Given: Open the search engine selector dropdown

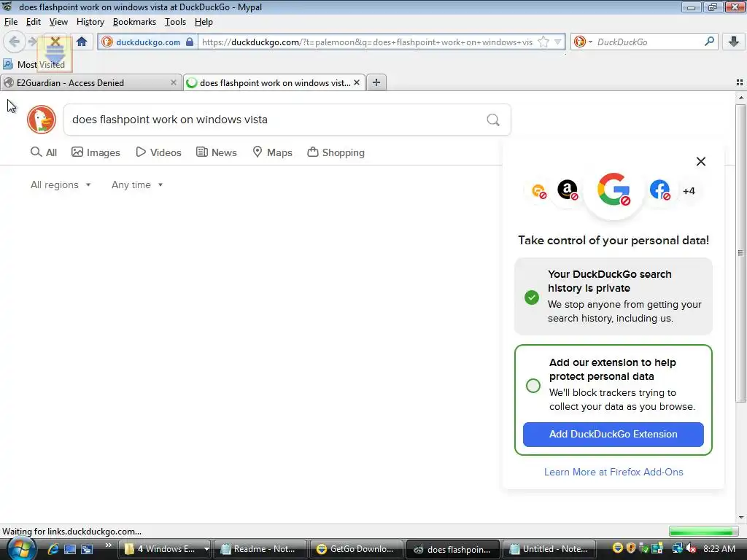Looking at the screenshot, I should click(x=583, y=42).
